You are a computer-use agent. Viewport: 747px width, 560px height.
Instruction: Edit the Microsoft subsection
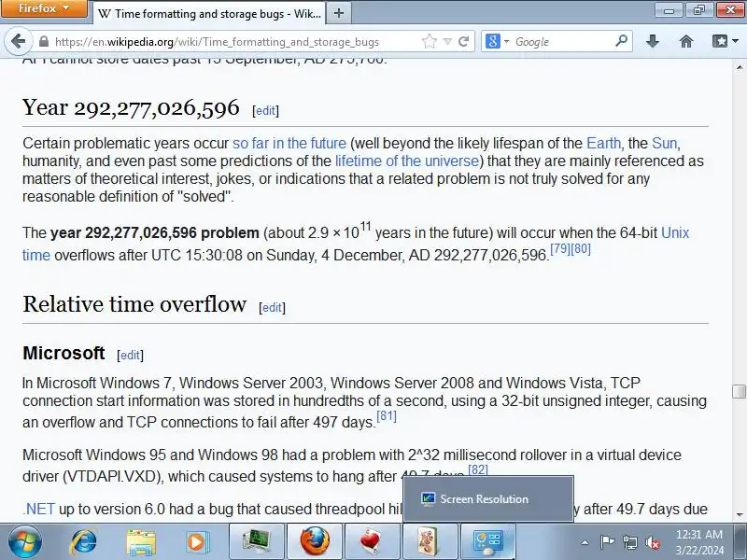[x=130, y=356]
